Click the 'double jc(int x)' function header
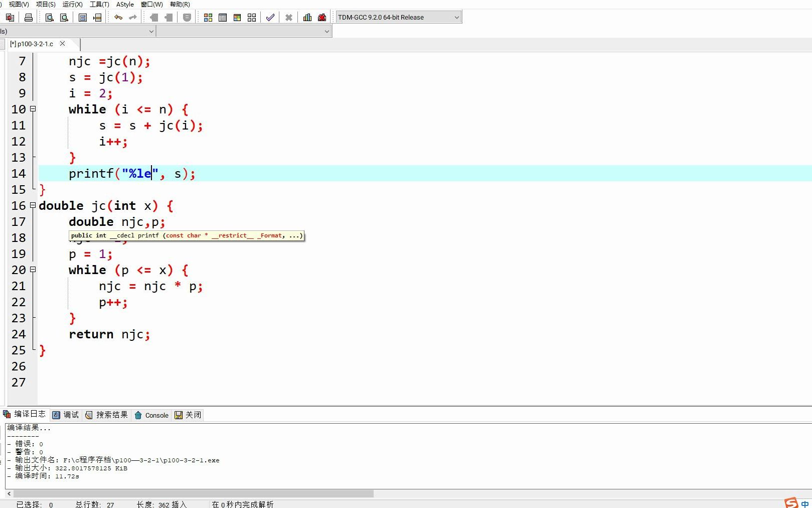The image size is (812, 508). coord(106,206)
